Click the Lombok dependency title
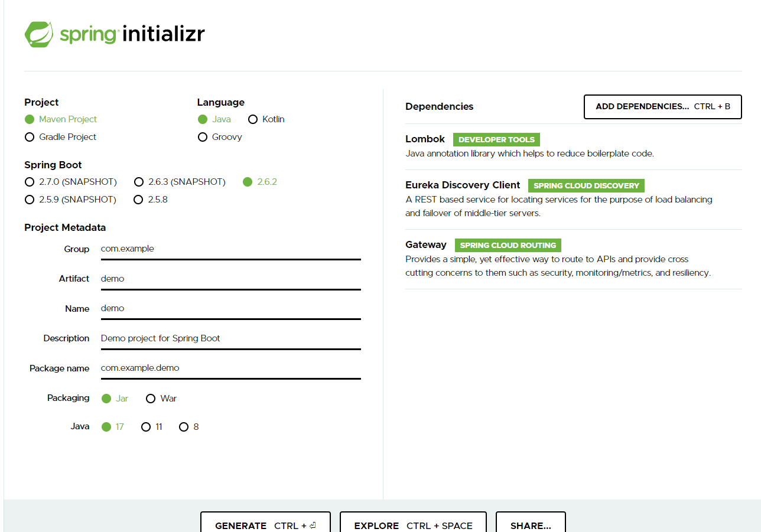The image size is (761, 532). coord(425,139)
